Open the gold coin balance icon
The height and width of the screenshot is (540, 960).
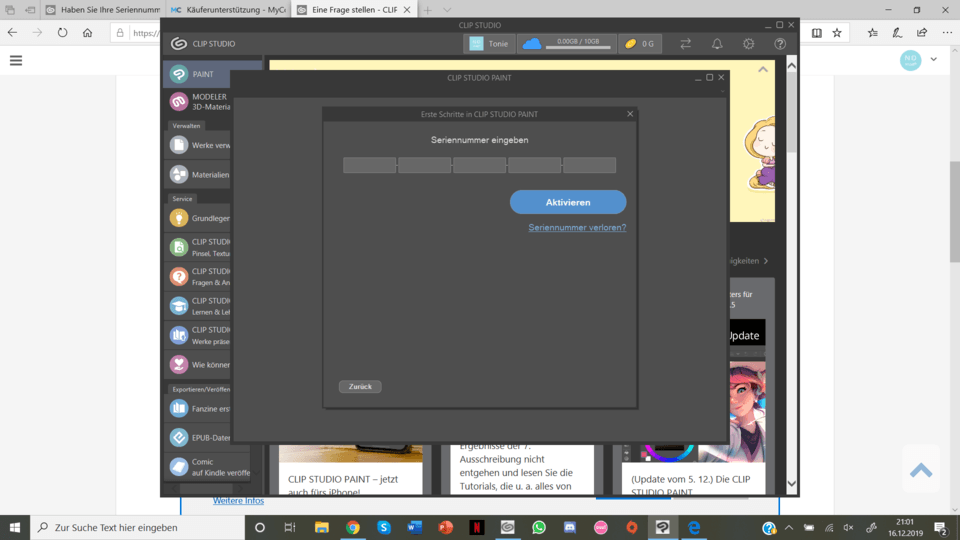coord(630,44)
